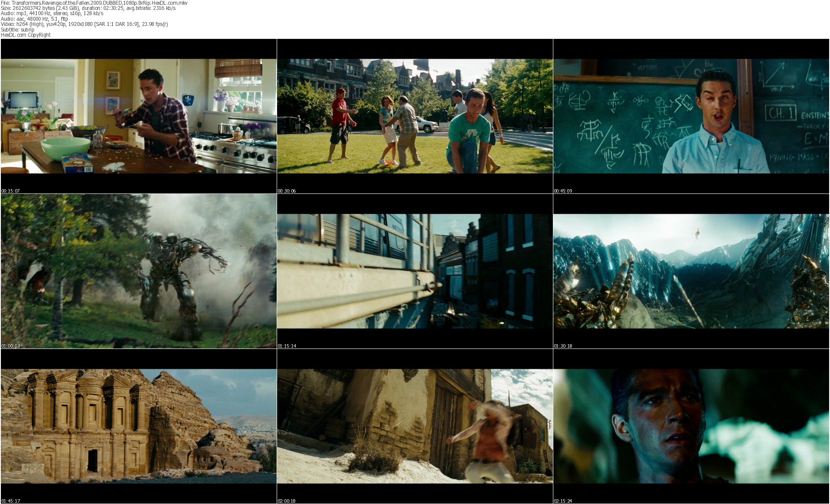Click the file size and duration line
This screenshot has width=830, height=504.
coord(88,8)
